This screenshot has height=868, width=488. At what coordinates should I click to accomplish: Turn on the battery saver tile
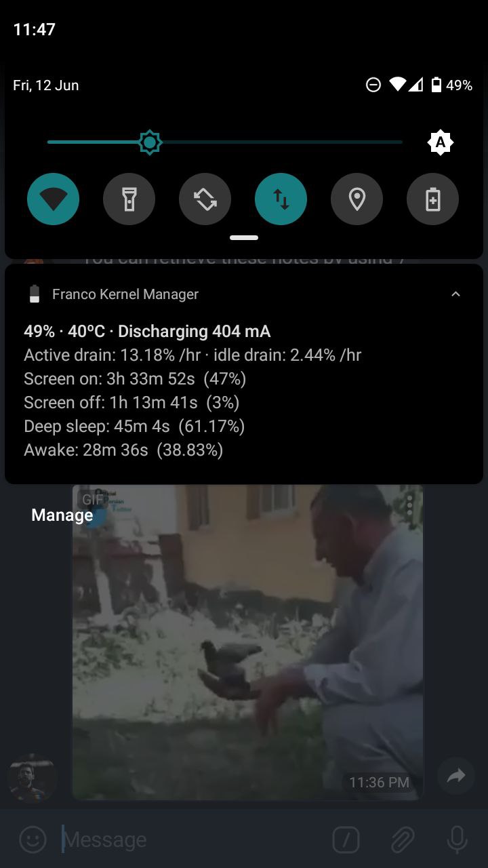coord(432,199)
